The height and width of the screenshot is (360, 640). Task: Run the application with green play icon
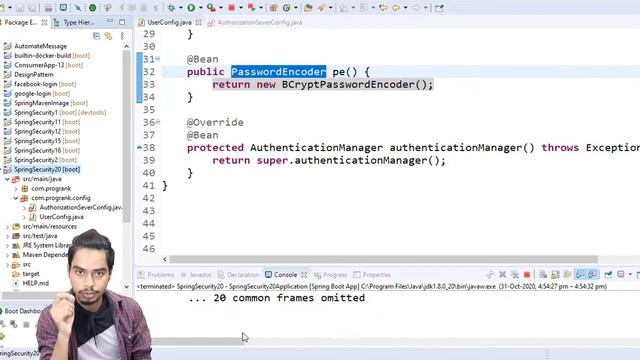click(x=191, y=8)
